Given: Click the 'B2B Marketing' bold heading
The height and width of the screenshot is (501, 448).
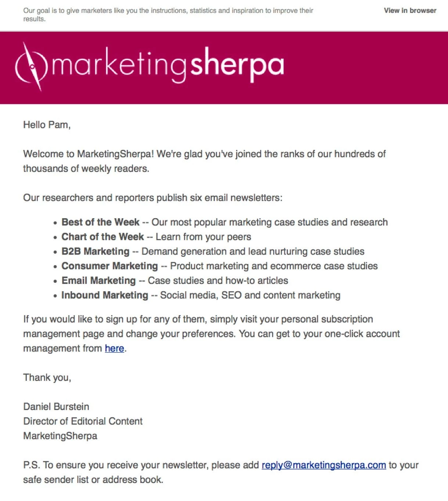Looking at the screenshot, I should (x=95, y=252).
